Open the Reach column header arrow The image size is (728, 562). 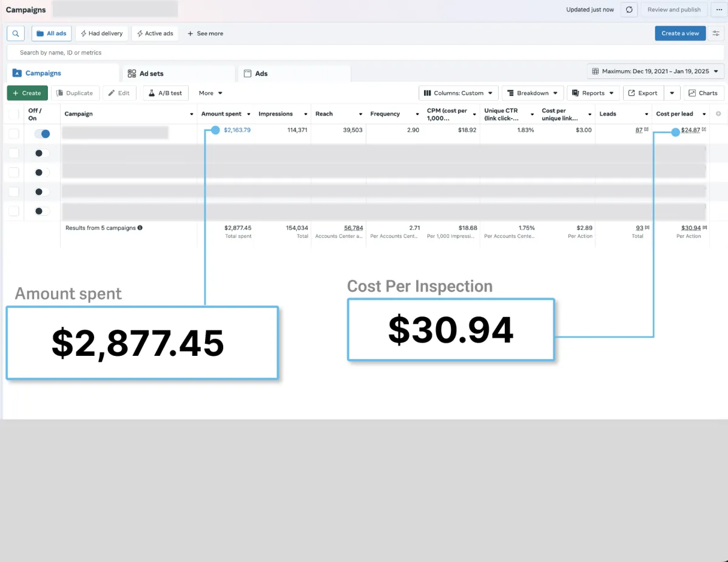(360, 114)
